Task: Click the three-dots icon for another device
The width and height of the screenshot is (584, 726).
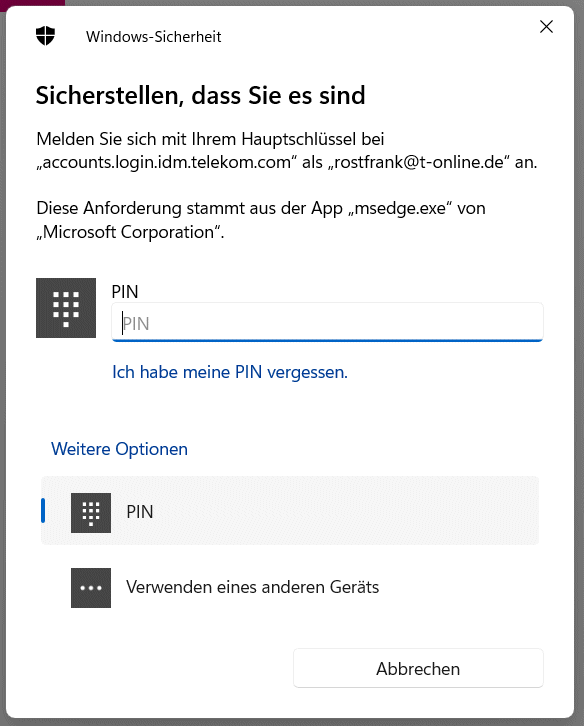Action: tap(91, 588)
